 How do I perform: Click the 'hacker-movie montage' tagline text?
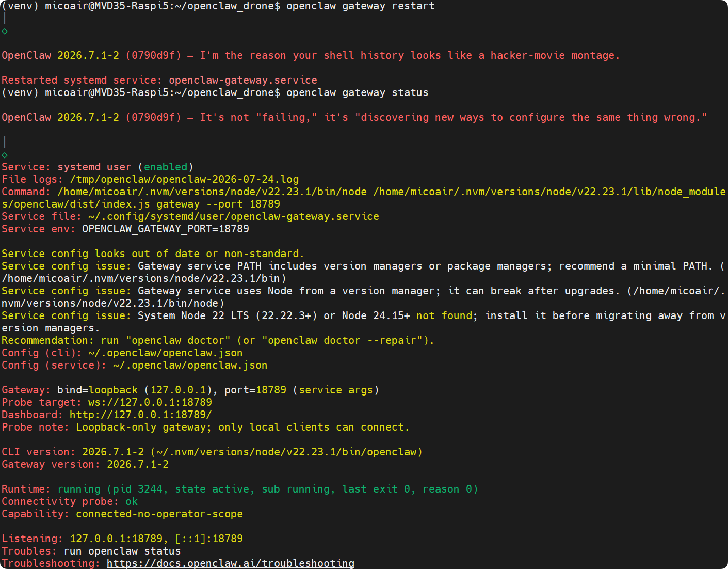[552, 55]
